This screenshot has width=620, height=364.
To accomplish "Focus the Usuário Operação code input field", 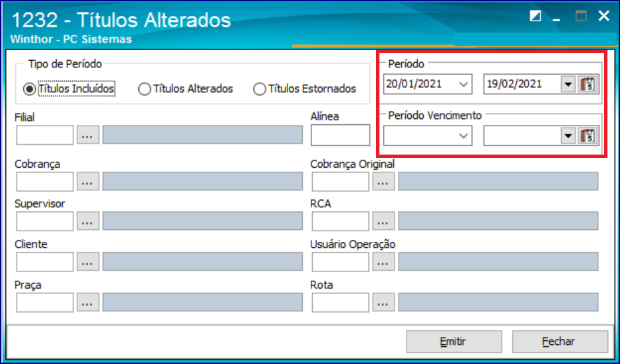I will click(340, 262).
